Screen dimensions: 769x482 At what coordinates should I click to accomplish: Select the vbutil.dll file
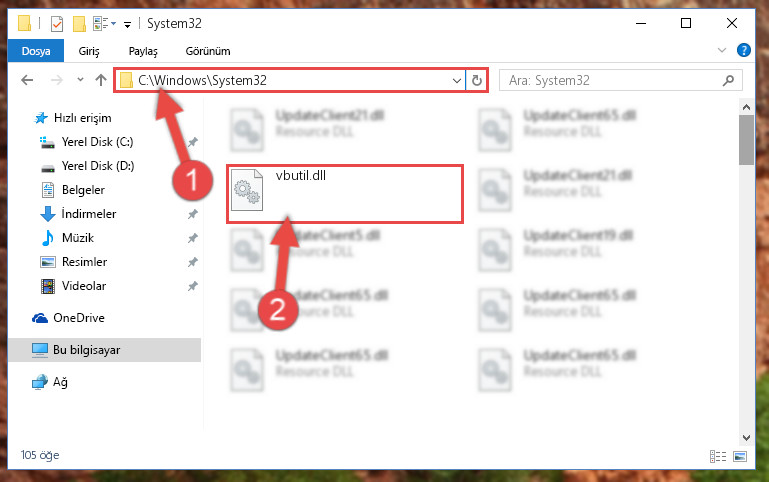tap(345, 194)
